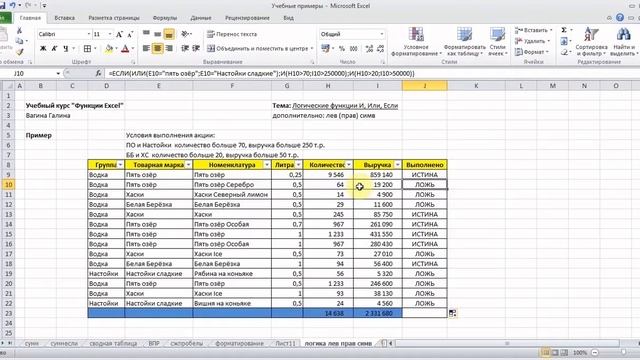Click the Удалить cells button
The height and width of the screenshot is (360, 640).
coord(532,41)
